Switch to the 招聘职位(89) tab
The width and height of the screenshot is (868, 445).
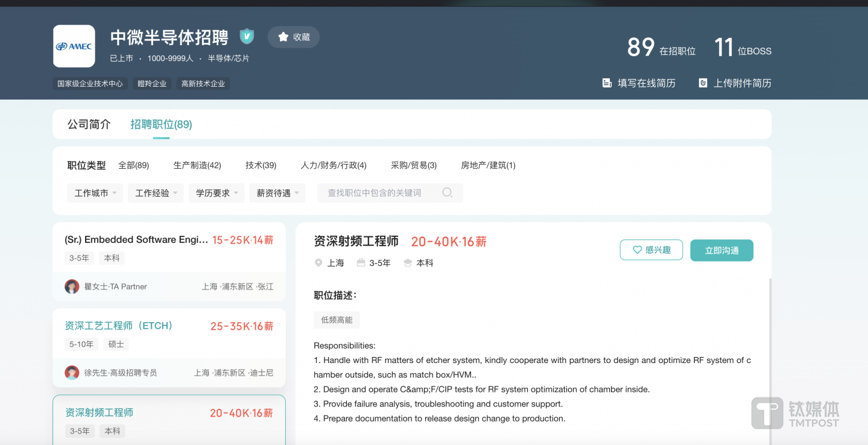click(161, 125)
